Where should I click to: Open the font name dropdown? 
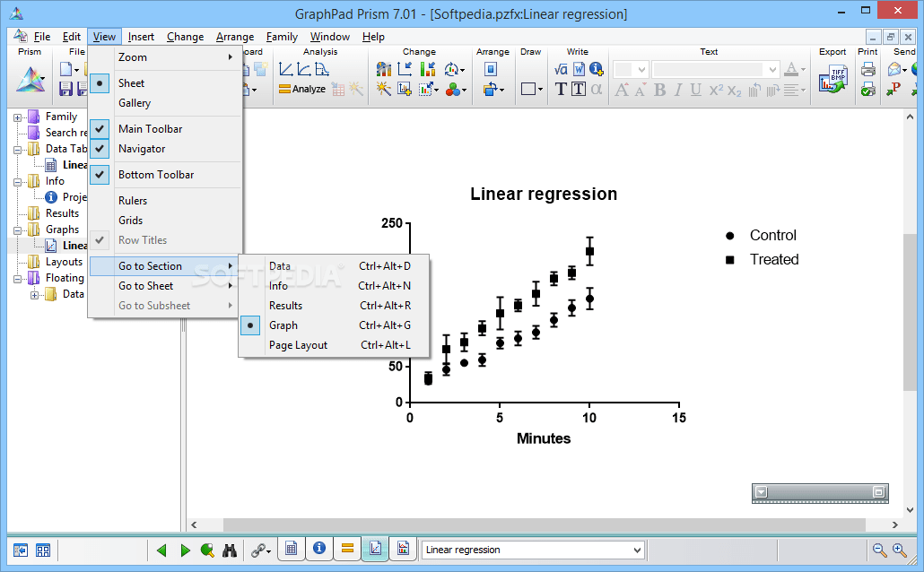click(772, 70)
